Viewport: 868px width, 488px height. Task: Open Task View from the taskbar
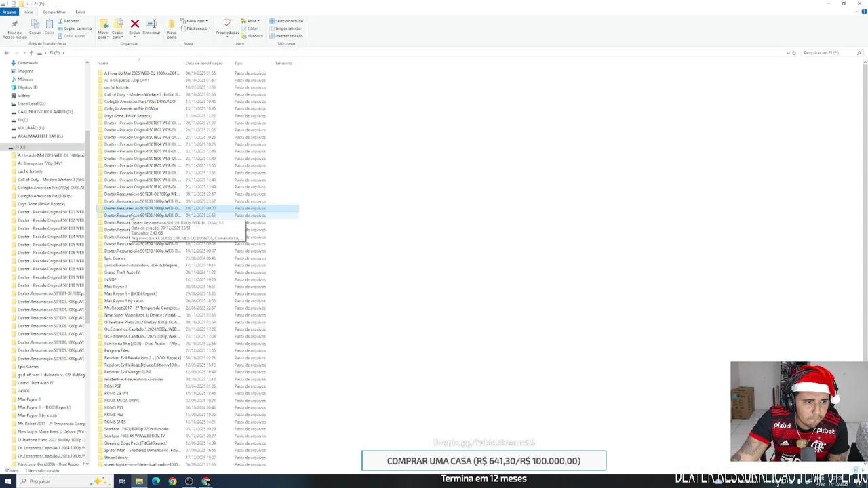pyautogui.click(x=122, y=481)
